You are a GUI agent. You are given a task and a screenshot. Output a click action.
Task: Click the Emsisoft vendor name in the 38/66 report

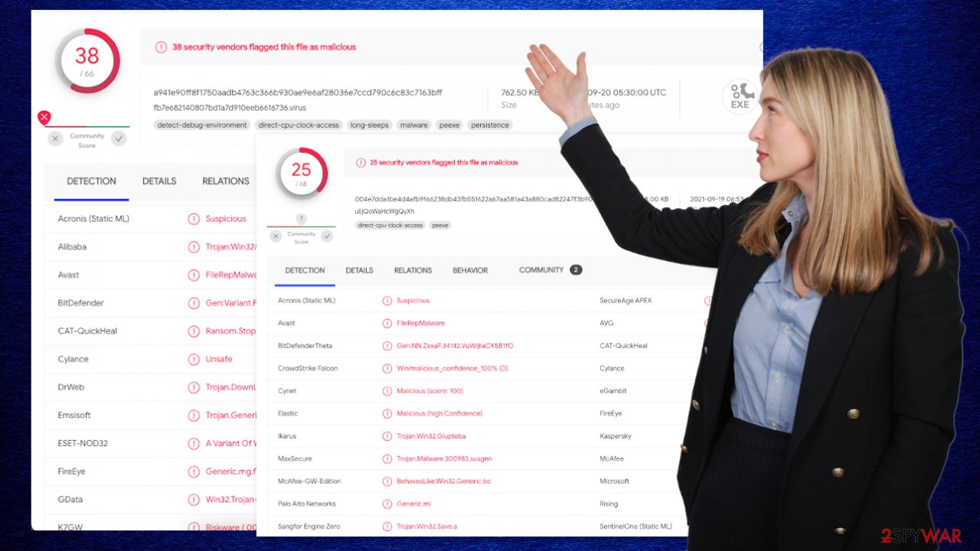74,415
